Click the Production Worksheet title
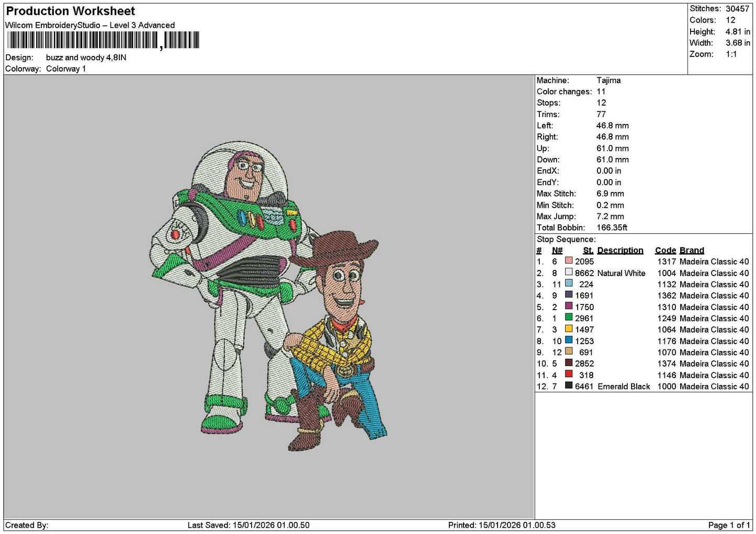The image size is (756, 534). tap(70, 11)
